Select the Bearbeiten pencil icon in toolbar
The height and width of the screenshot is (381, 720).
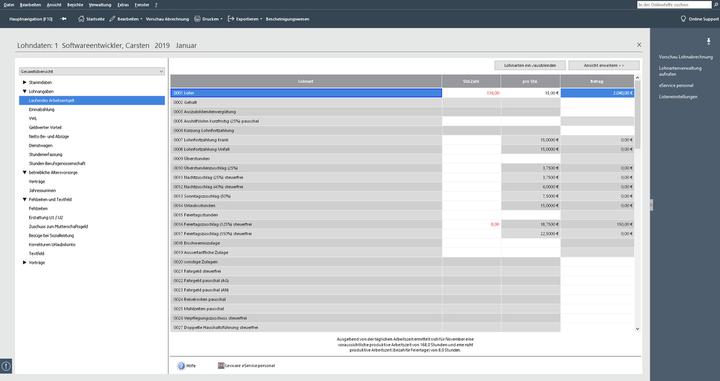tap(112, 19)
